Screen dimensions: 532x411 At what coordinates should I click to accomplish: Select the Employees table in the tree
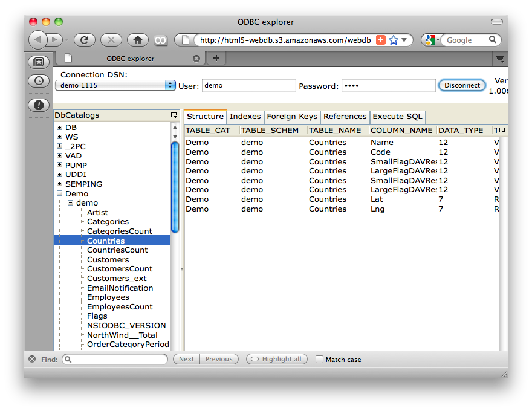108,297
